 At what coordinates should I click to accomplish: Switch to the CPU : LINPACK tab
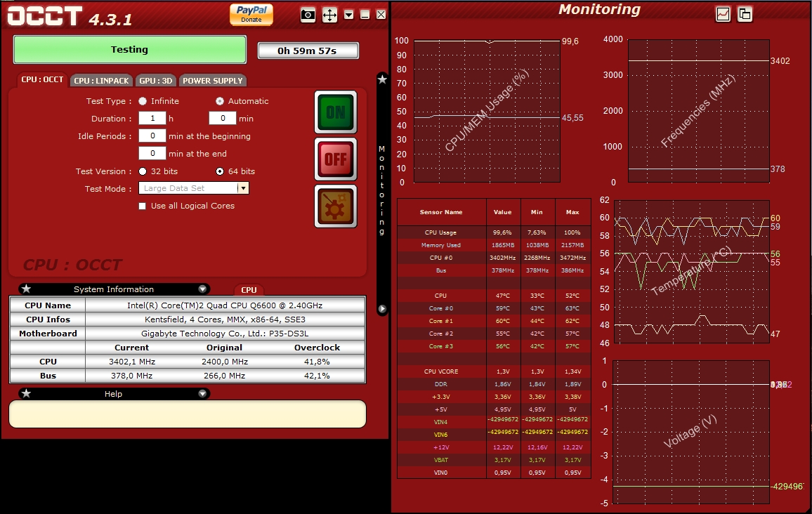coord(102,81)
